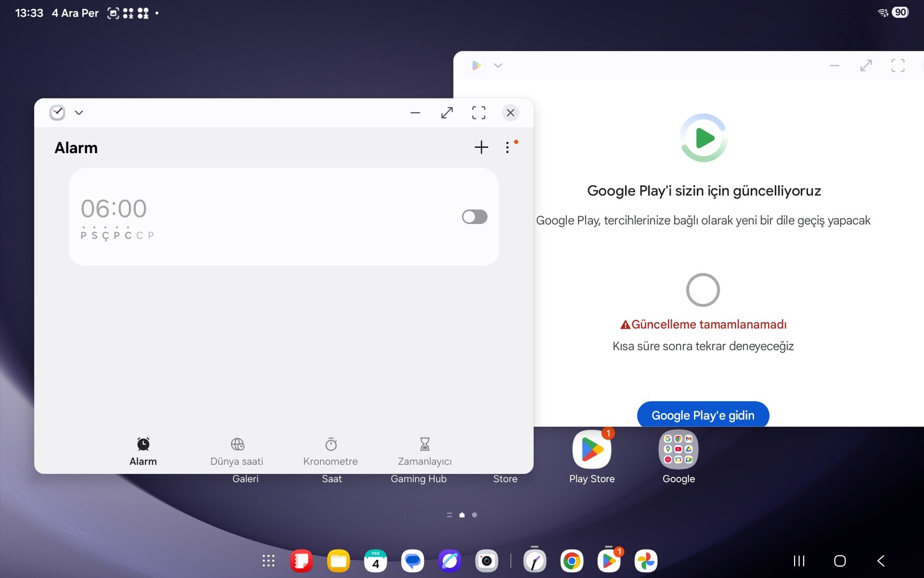Click the date 4 Ara Per
Image resolution: width=924 pixels, height=578 pixels.
click(75, 13)
